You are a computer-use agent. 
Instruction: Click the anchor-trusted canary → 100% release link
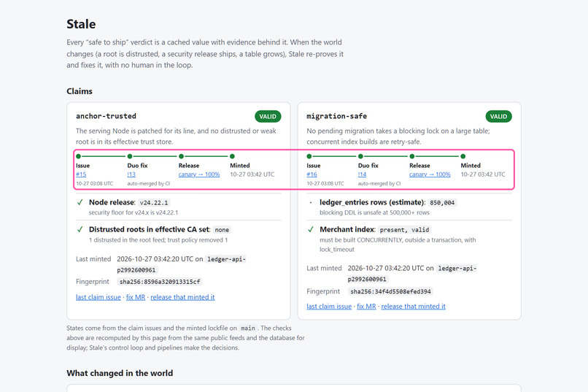point(199,174)
